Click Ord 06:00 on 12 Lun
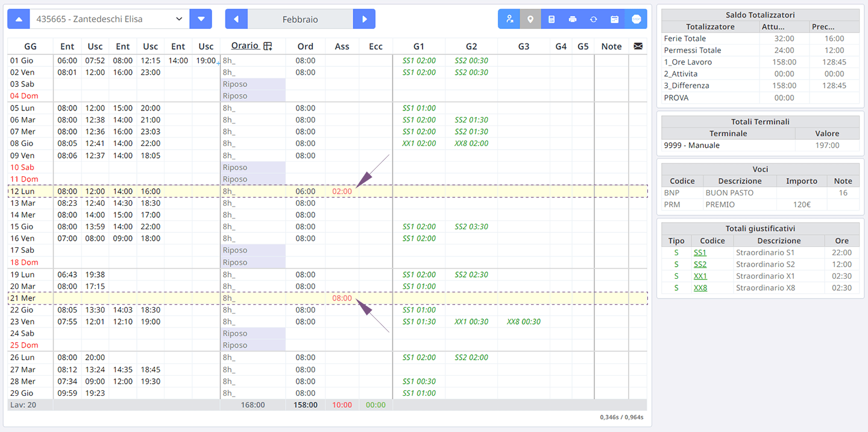The height and width of the screenshot is (432, 868). (x=306, y=191)
